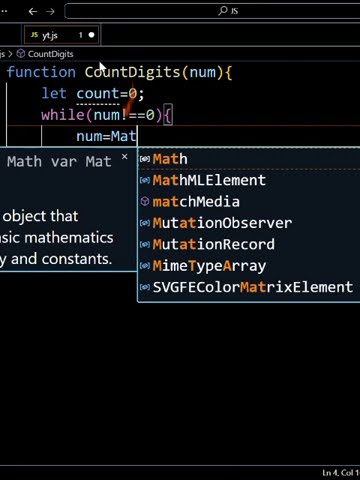360x480 pixels.
Task: Go forward with the right arrow
Action: [x=50, y=12]
